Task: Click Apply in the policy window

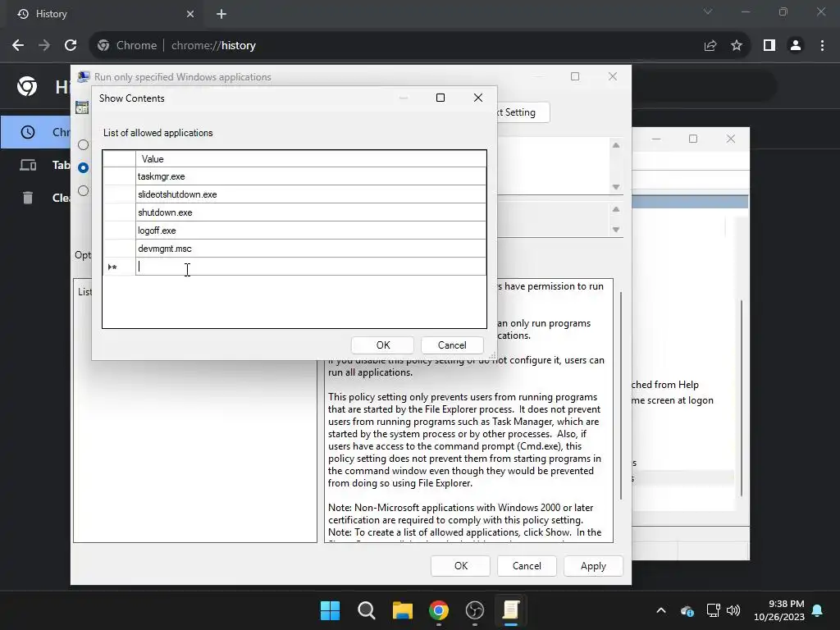Action: pos(593,566)
